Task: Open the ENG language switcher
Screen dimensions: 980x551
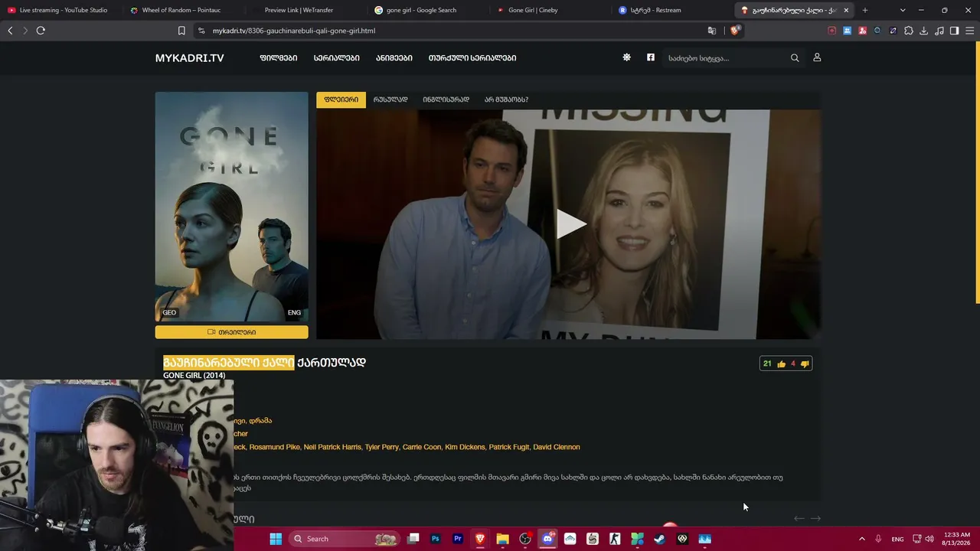Action: click(897, 539)
